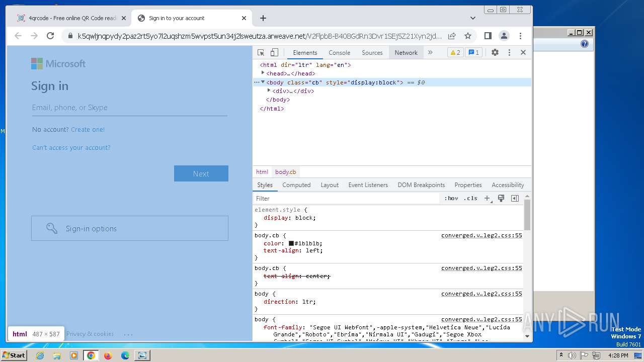Viewport: 644px width, 362px height.
Task: Open the tab search dropdown
Action: click(x=473, y=18)
